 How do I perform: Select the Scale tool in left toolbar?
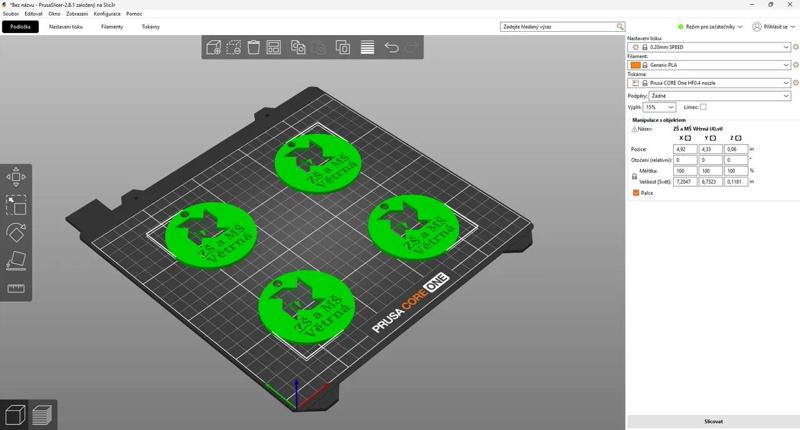(16, 205)
